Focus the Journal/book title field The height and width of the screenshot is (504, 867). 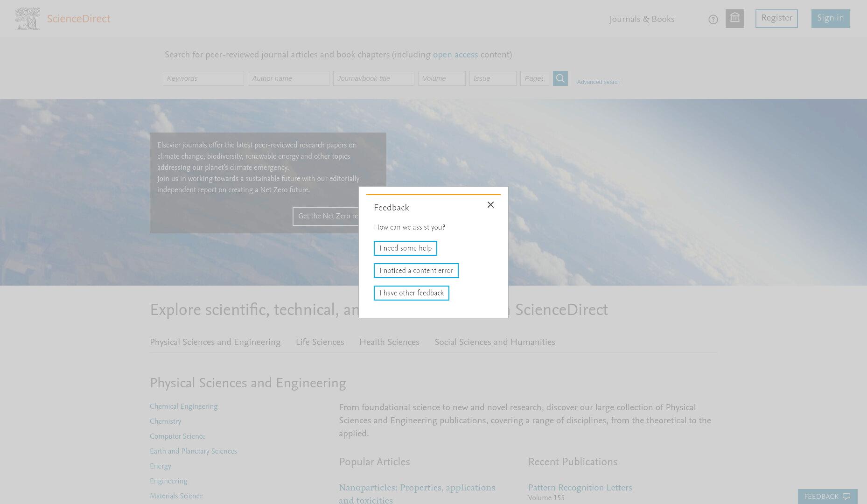tap(374, 78)
